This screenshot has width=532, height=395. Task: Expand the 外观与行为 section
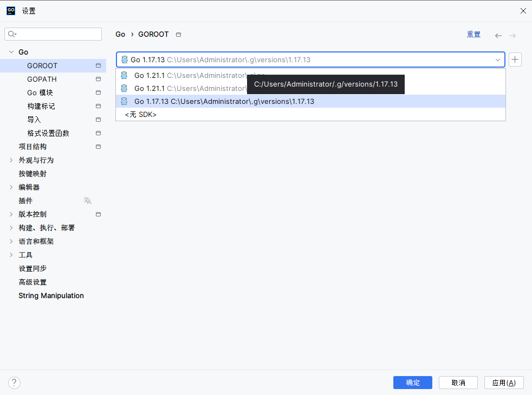tap(11, 160)
